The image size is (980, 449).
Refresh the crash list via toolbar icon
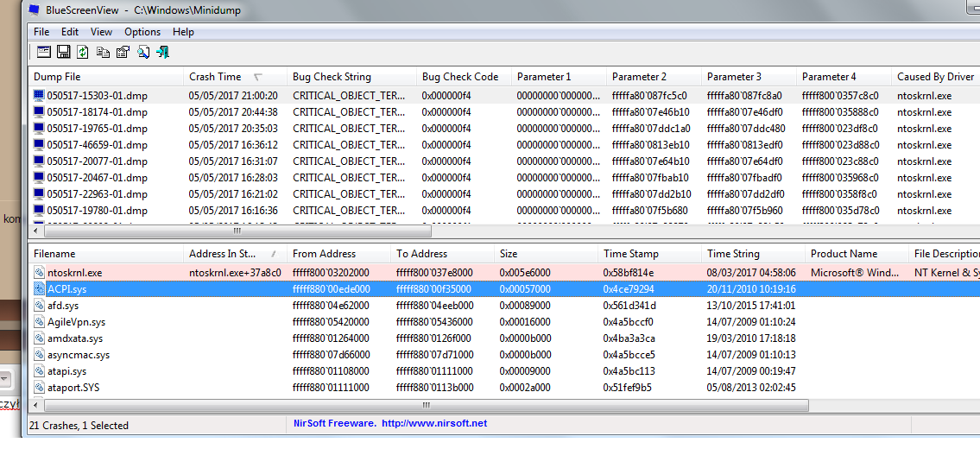(83, 53)
